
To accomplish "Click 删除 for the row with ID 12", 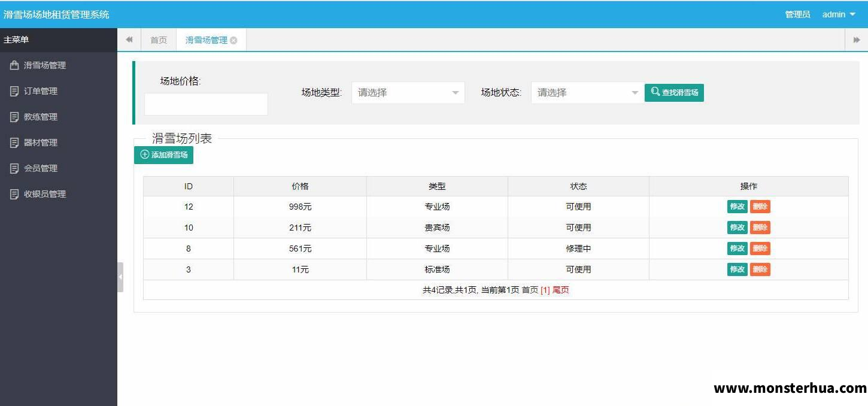I will tap(760, 207).
